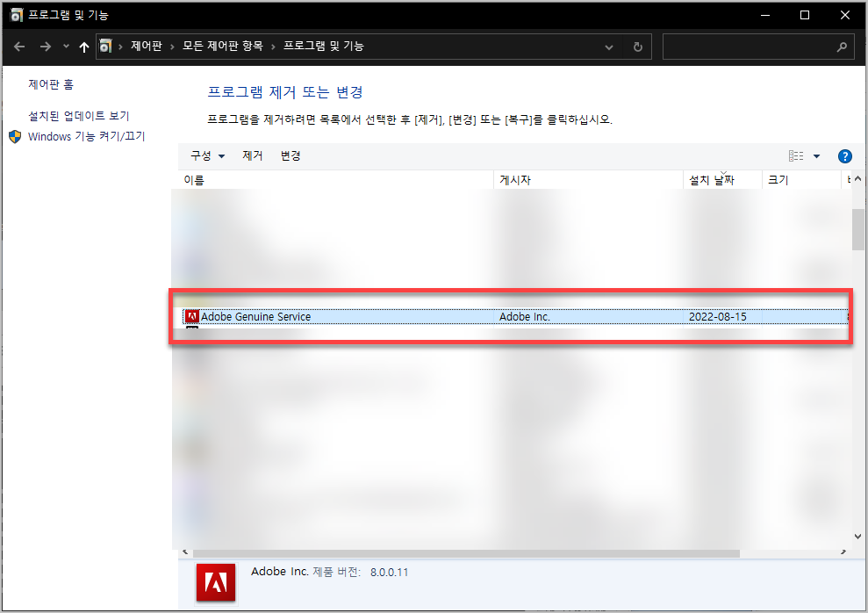Click the Adobe Genuine Service red icon

192,316
